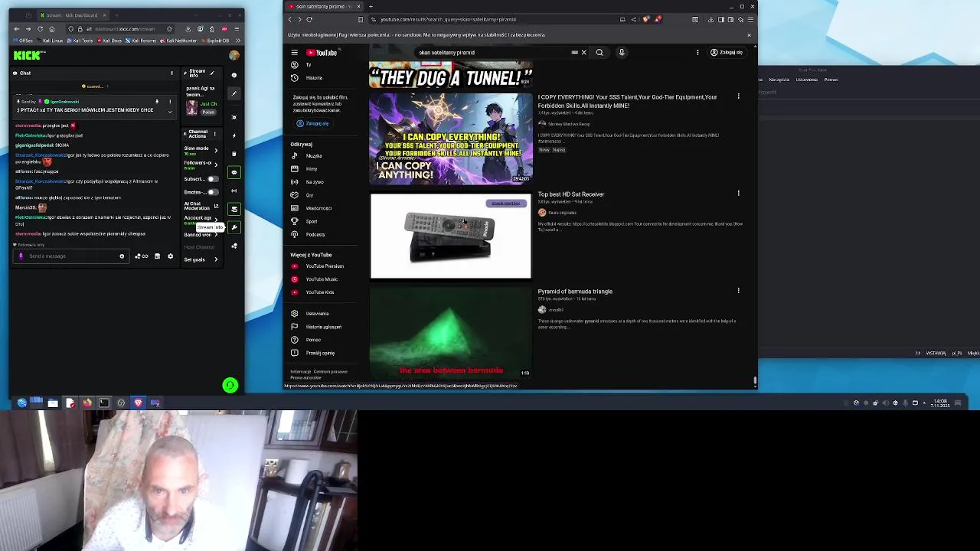Clear the YouTube search query with X
Viewport: 980px width, 551px height.
tap(583, 53)
